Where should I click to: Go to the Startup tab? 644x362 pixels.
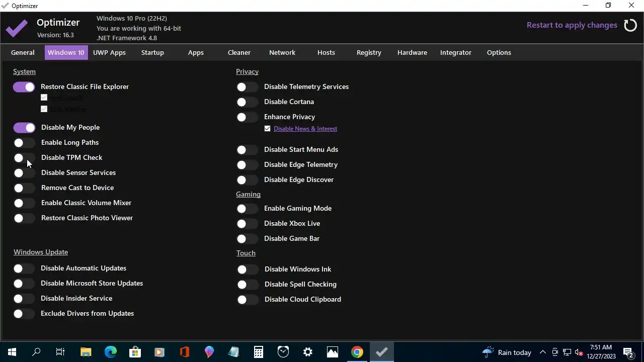(152, 52)
